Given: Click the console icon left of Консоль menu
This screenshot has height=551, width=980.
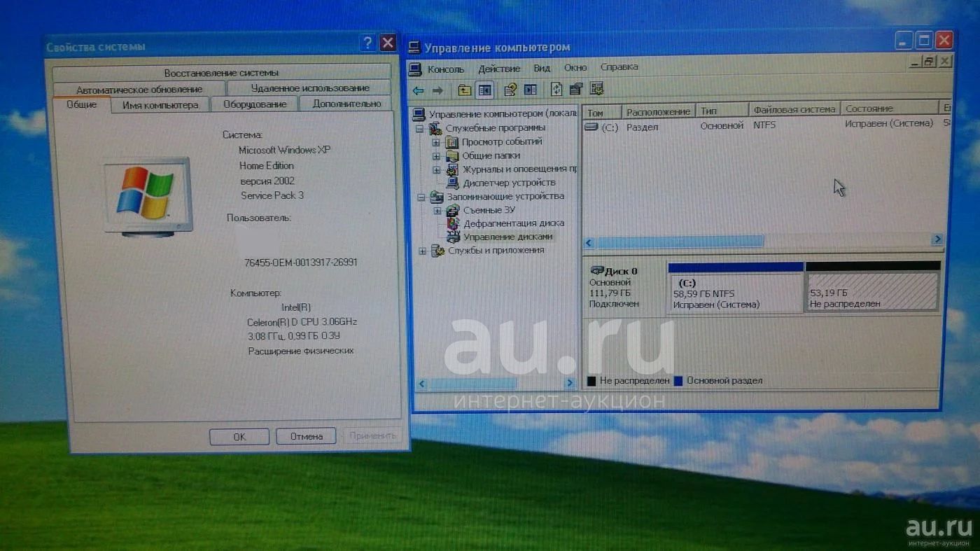Looking at the screenshot, I should [415, 69].
